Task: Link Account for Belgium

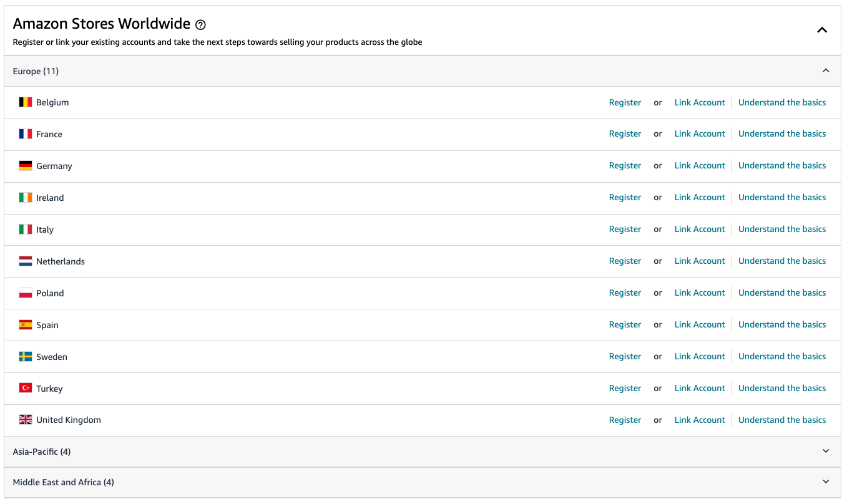Action: pos(700,102)
